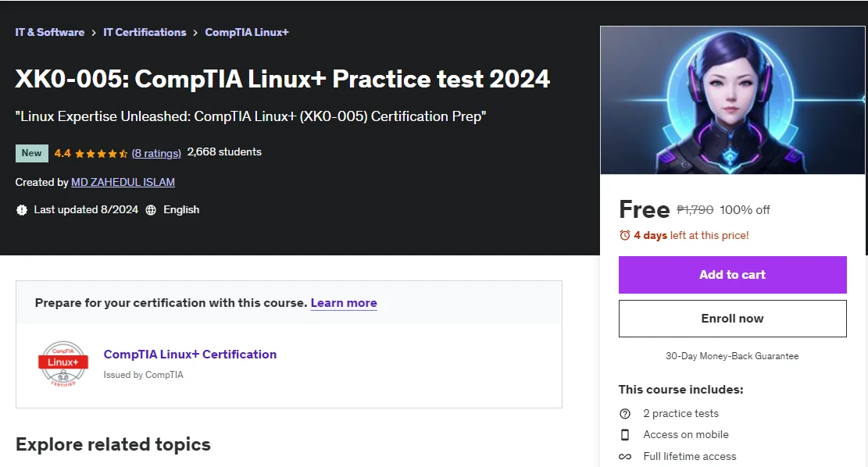Click the '2 practice tests' text
Screen dimensions: 868x467
[x=681, y=413]
